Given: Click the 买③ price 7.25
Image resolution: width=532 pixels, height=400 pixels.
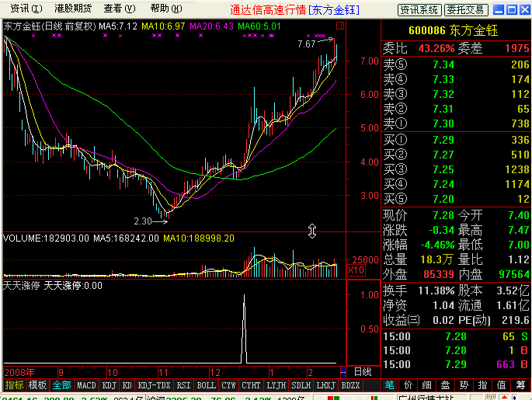Looking at the screenshot, I should tap(443, 169).
